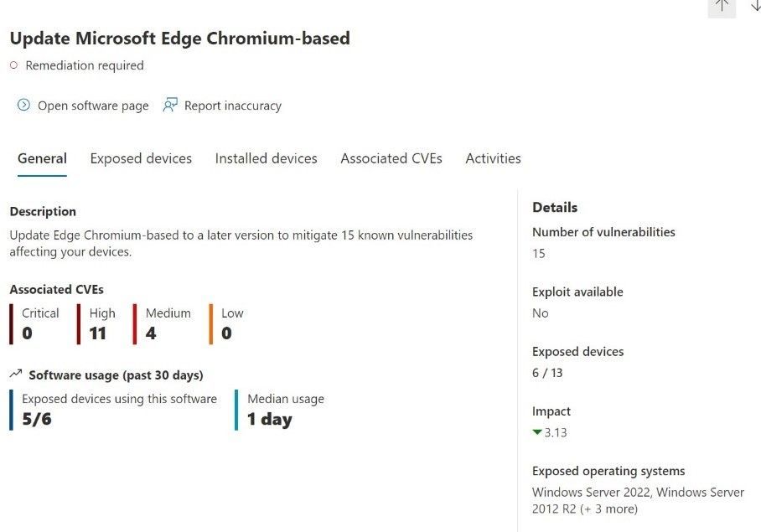Go to the Activities tab
Viewport: 761px width, 532px height.
click(493, 158)
